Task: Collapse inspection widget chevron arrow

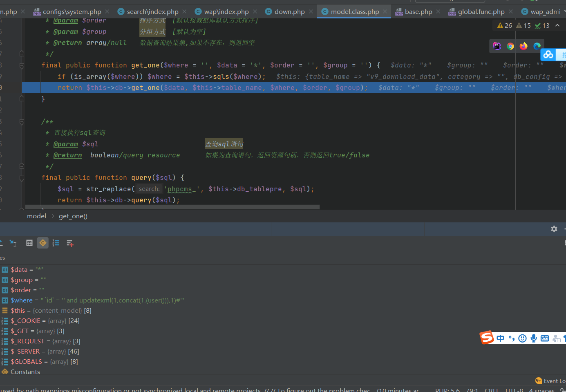Action: (x=557, y=25)
